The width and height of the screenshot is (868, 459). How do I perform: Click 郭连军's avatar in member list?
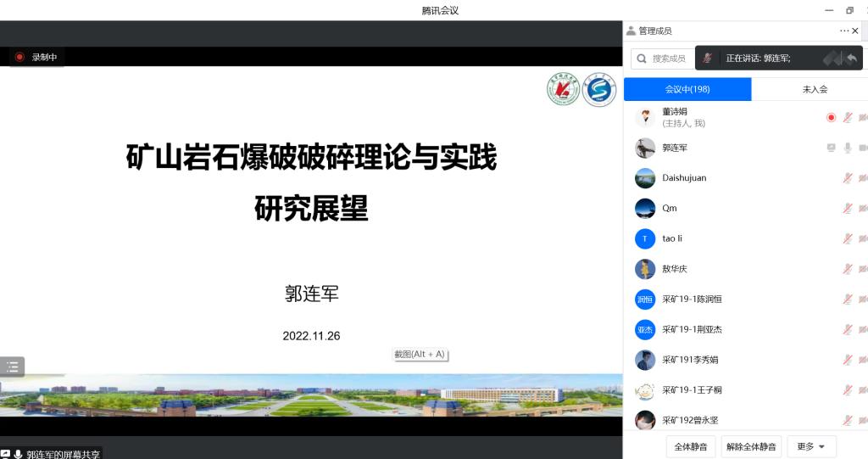pyautogui.click(x=645, y=148)
